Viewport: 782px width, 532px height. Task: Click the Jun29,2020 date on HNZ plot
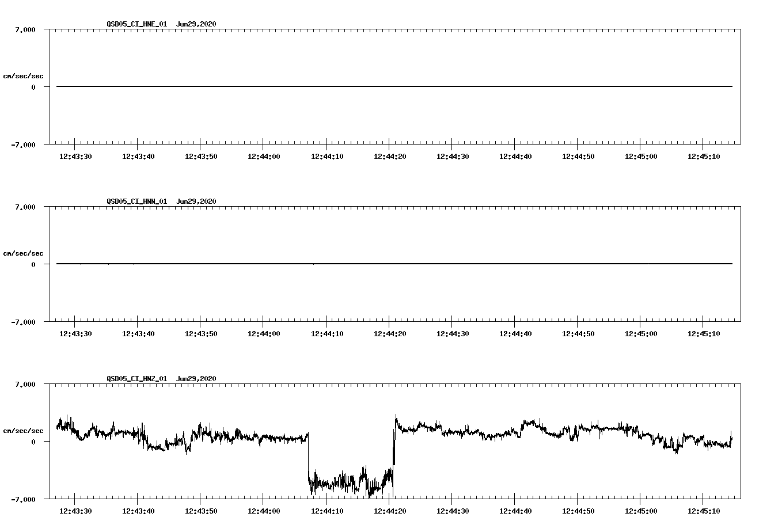click(196, 379)
